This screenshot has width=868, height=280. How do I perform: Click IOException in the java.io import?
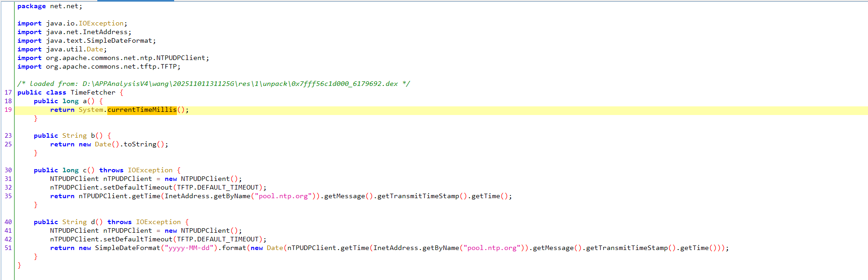[101, 24]
